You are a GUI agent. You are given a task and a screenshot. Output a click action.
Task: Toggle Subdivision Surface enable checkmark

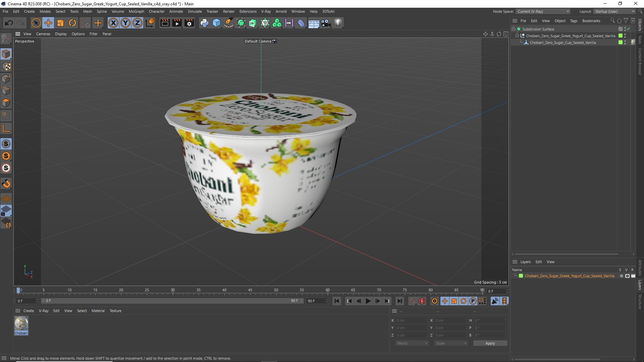(x=628, y=29)
